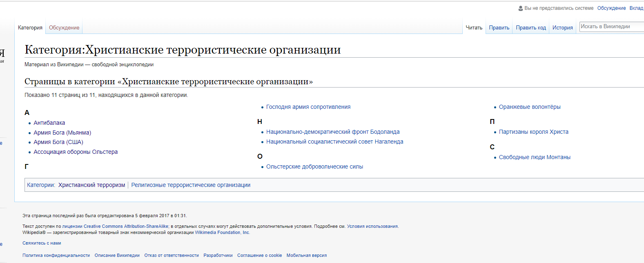Viewport: 644px width, 263px height.
Task: Click the Показано 11 страниц text
Action: [106, 95]
